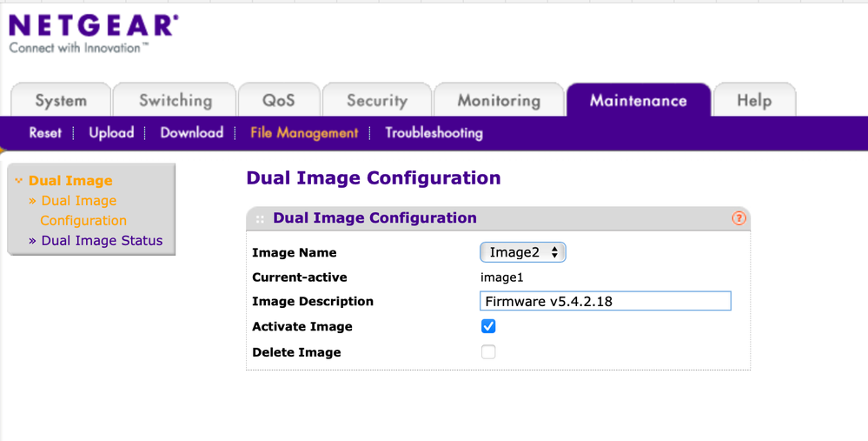The image size is (868, 441).
Task: Open the Monitoring tab
Action: coord(499,101)
